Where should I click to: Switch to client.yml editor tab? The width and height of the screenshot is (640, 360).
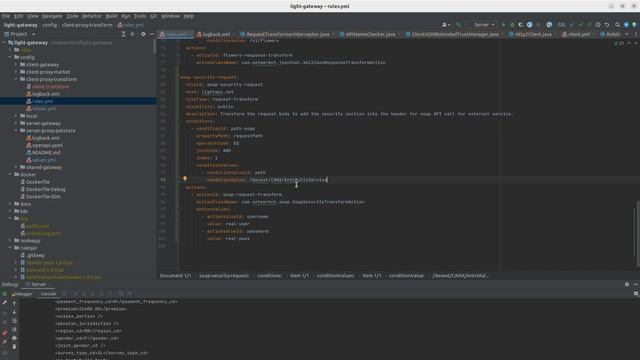pos(578,34)
